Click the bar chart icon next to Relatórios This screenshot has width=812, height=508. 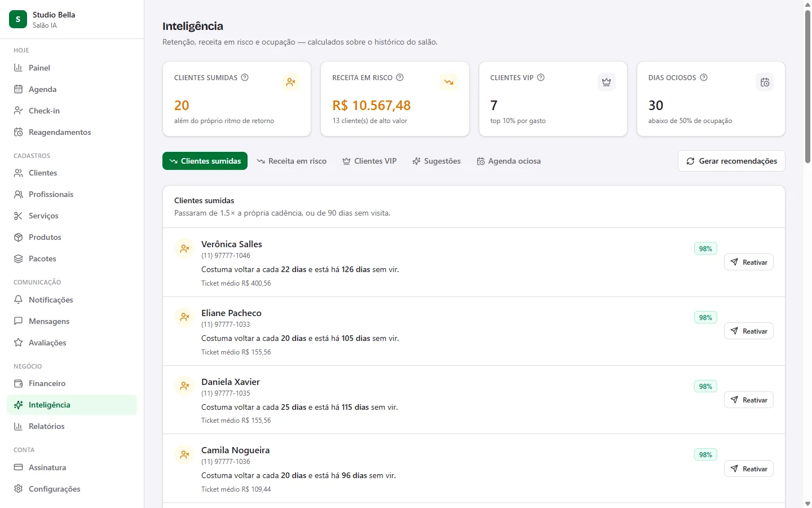point(18,426)
